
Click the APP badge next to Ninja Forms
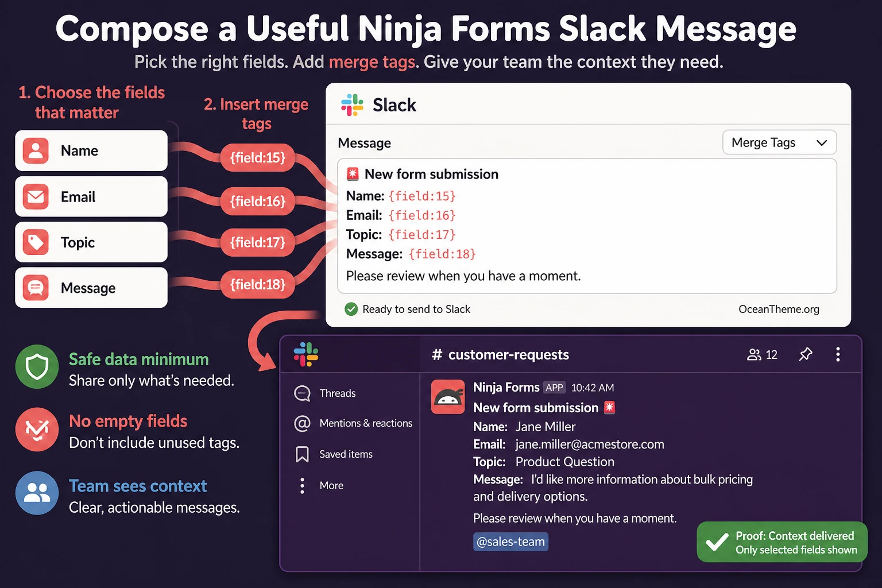[x=554, y=388]
